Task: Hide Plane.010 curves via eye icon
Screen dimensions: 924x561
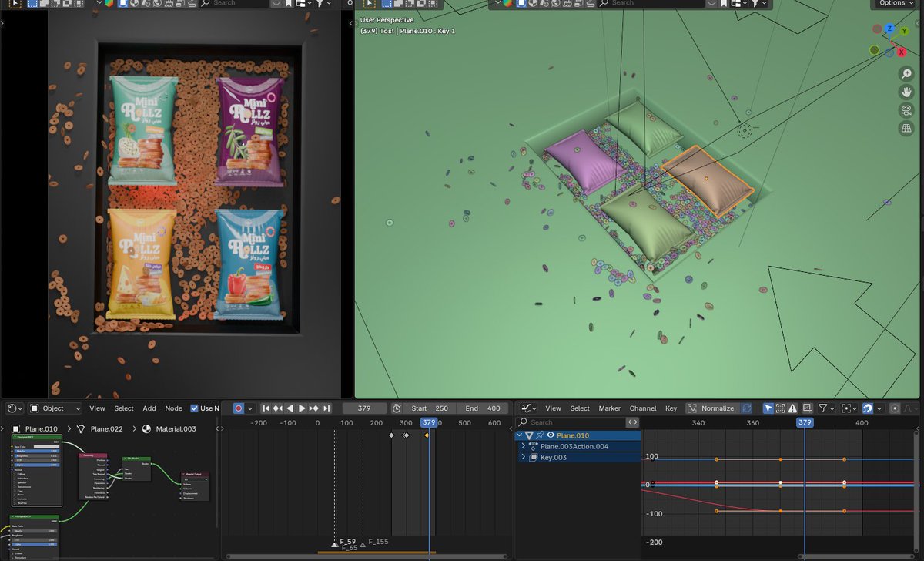Action: click(x=551, y=435)
